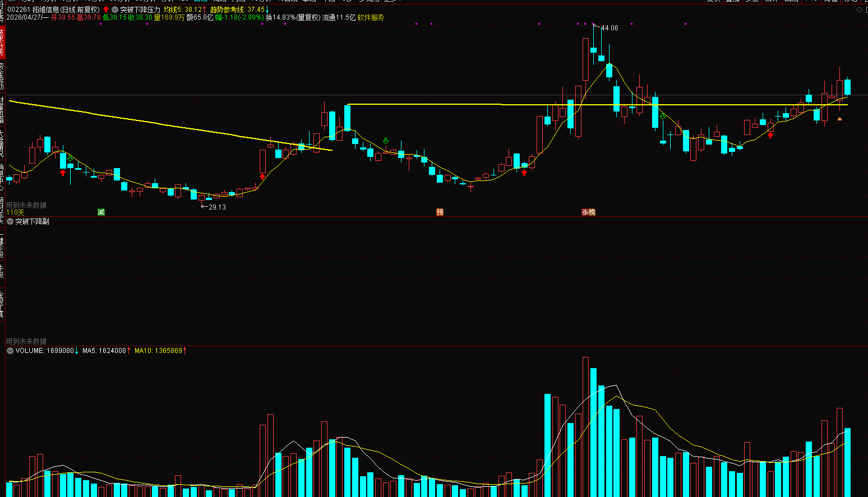Click the 额65.8亿 turnover value
Viewport: 868px width, 497px height.
(200, 17)
